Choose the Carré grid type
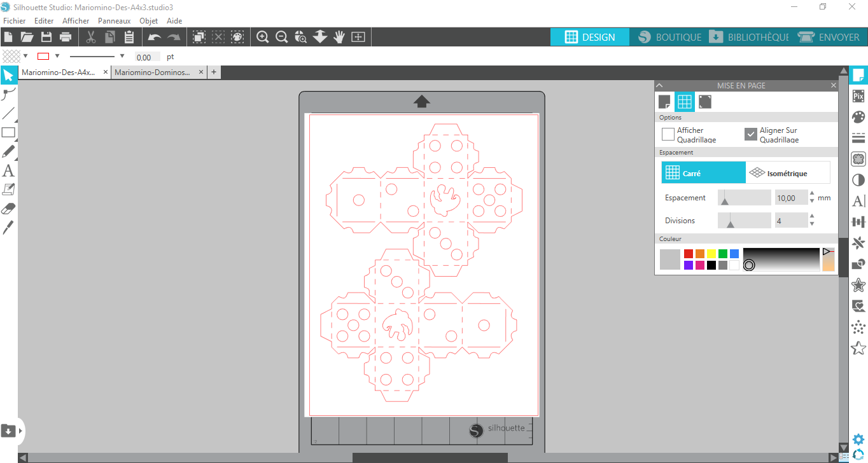This screenshot has width=868, height=463. coord(703,172)
